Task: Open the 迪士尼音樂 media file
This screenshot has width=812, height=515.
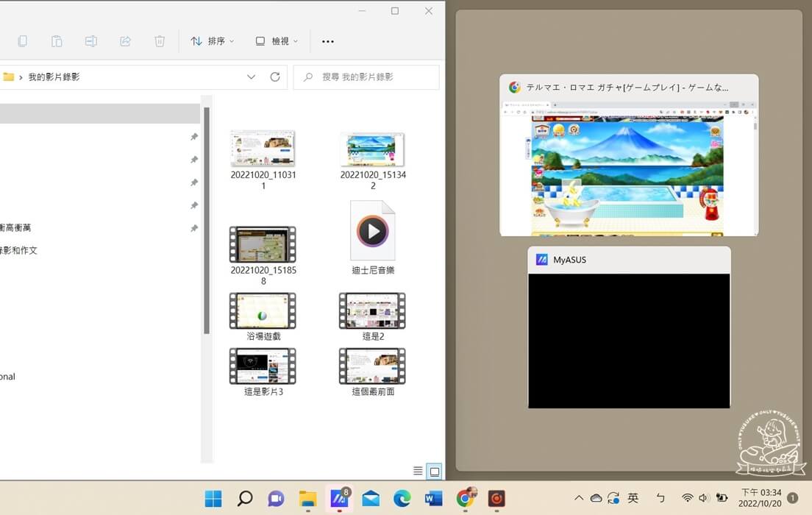Action: coord(372,230)
